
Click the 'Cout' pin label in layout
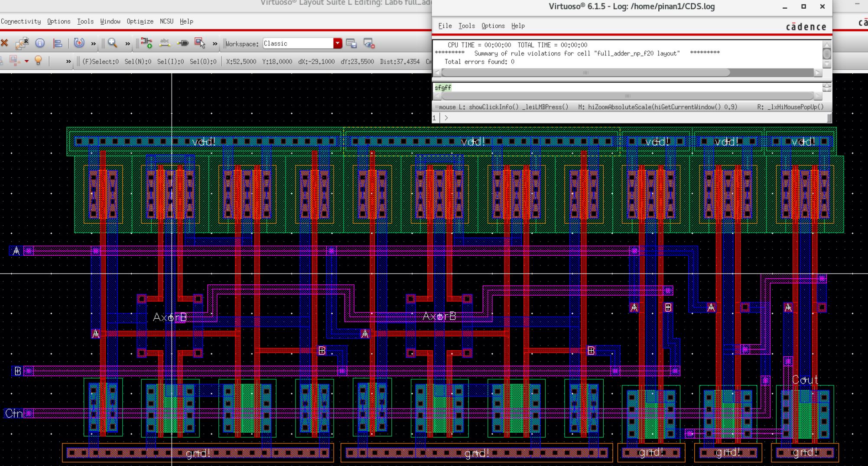805,380
